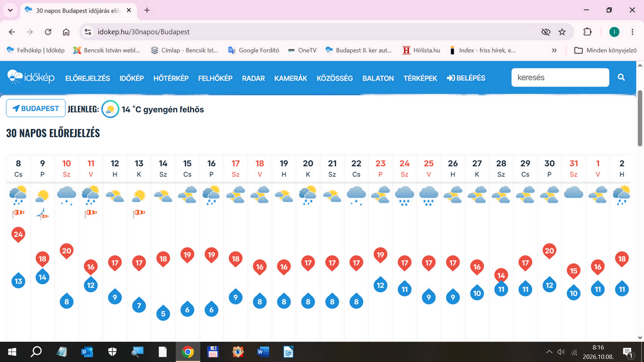Show hidden system tray icons

point(549,352)
